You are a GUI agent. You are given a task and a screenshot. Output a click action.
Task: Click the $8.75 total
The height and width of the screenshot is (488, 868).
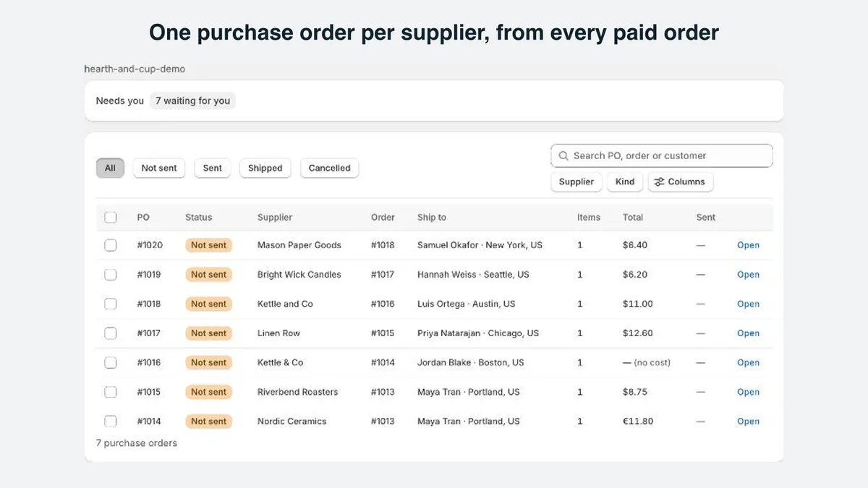click(635, 392)
